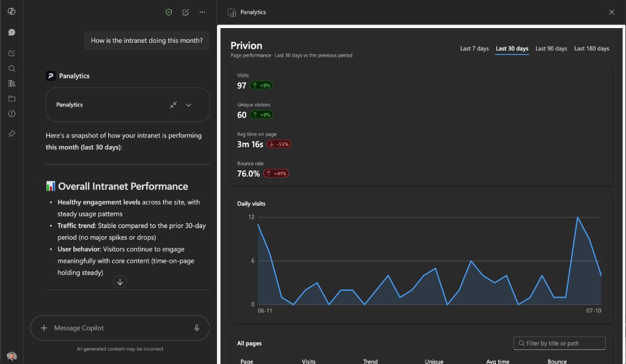Screen dimensions: 626x364
Task: Expand the Panalytics card chevron
Action: pos(188,105)
